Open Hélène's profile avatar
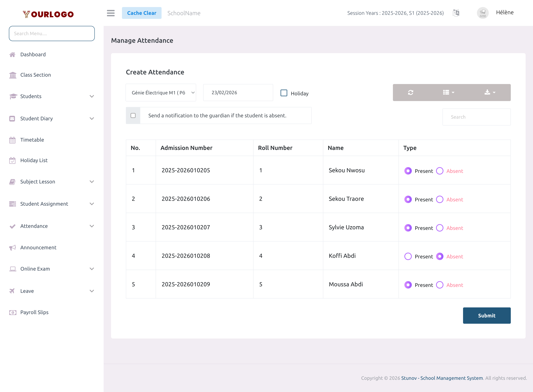The height and width of the screenshot is (392, 533). coord(483,13)
